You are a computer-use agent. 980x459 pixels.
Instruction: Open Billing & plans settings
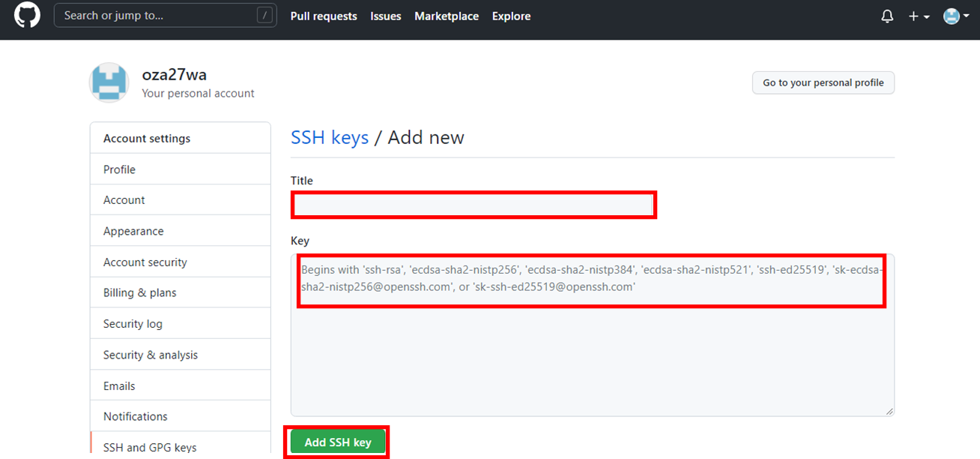click(x=139, y=292)
